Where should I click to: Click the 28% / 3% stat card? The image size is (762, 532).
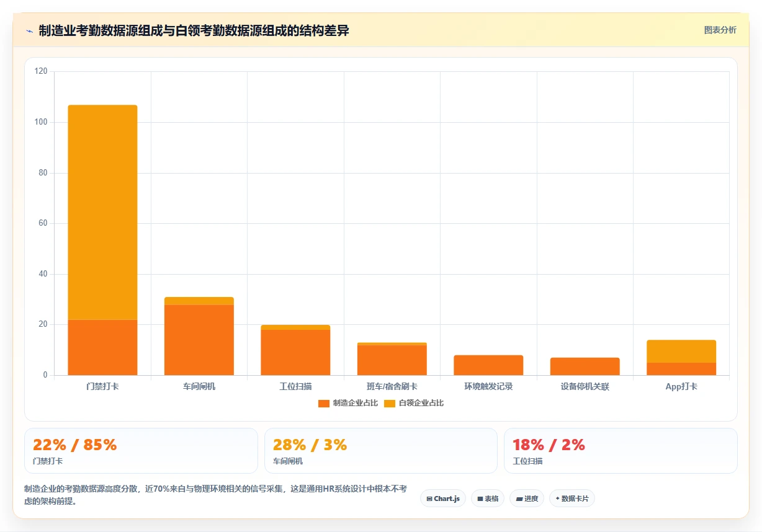tap(381, 451)
